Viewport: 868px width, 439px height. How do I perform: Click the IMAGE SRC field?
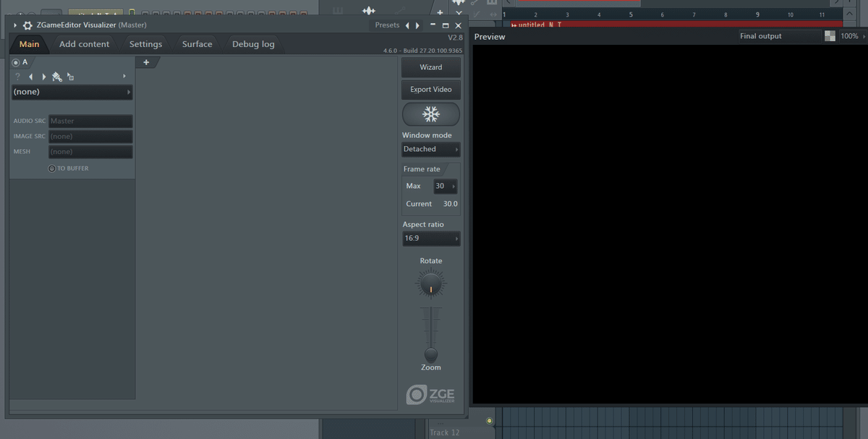tap(90, 136)
